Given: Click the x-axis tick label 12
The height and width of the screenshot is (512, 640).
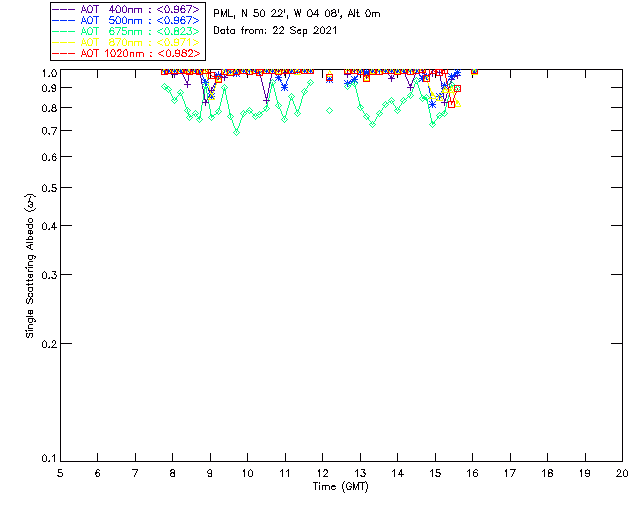Looking at the screenshot, I should (x=322, y=473).
